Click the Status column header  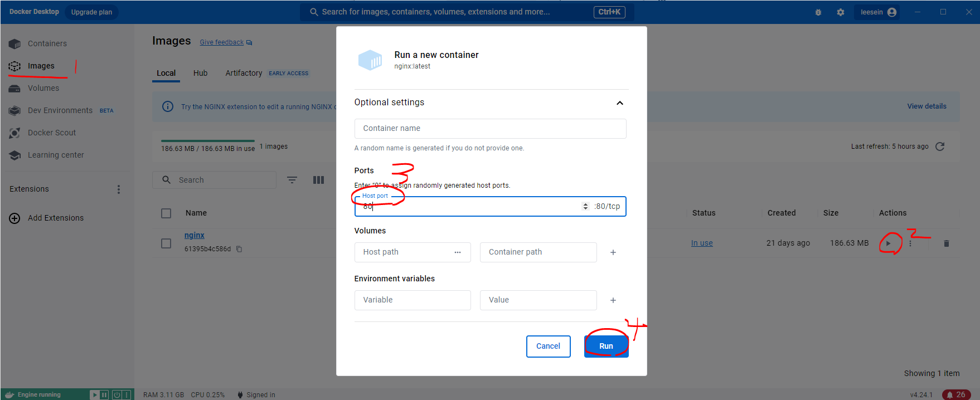704,213
